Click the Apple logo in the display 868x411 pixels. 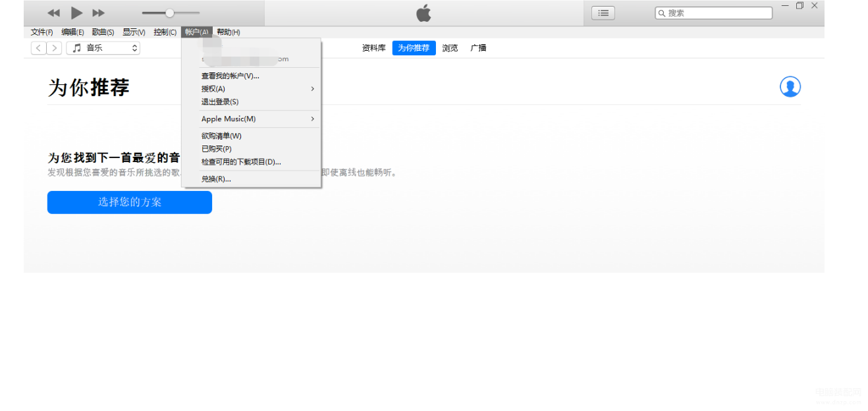point(424,13)
